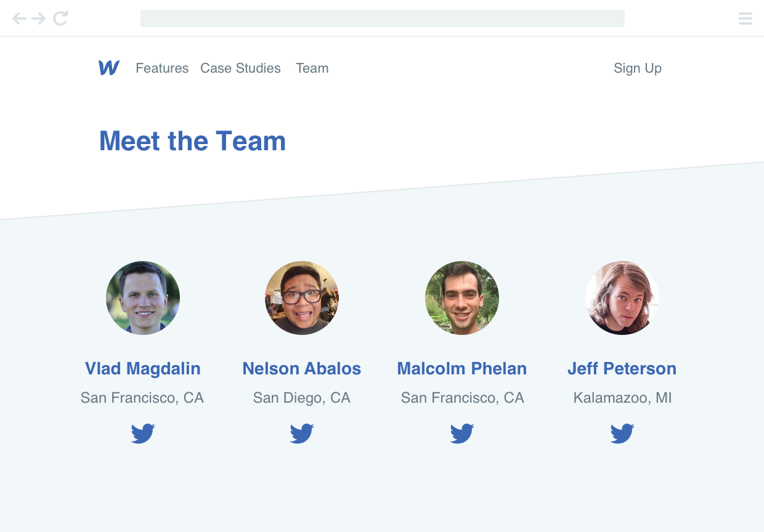Focus the browser address bar
The width and height of the screenshot is (764, 532).
(x=382, y=18)
